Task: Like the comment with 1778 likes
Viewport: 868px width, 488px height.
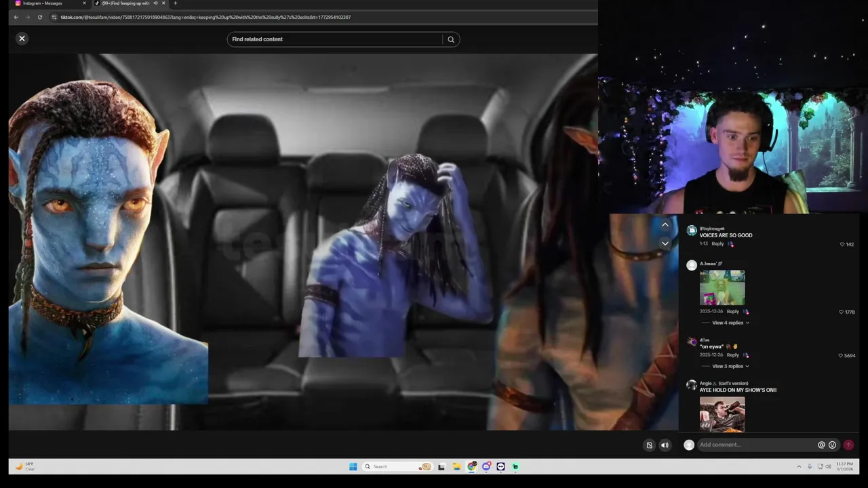Action: pos(842,312)
